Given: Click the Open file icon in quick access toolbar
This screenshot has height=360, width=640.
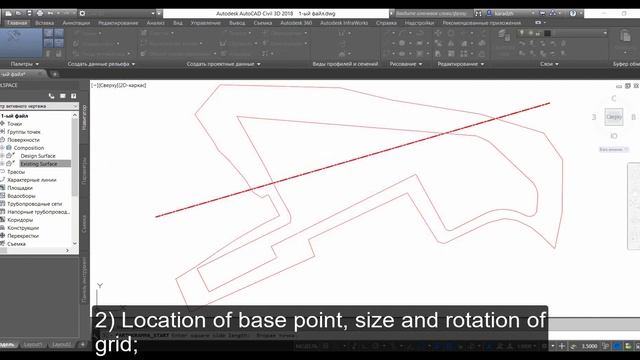Looking at the screenshot, I should [19, 13].
